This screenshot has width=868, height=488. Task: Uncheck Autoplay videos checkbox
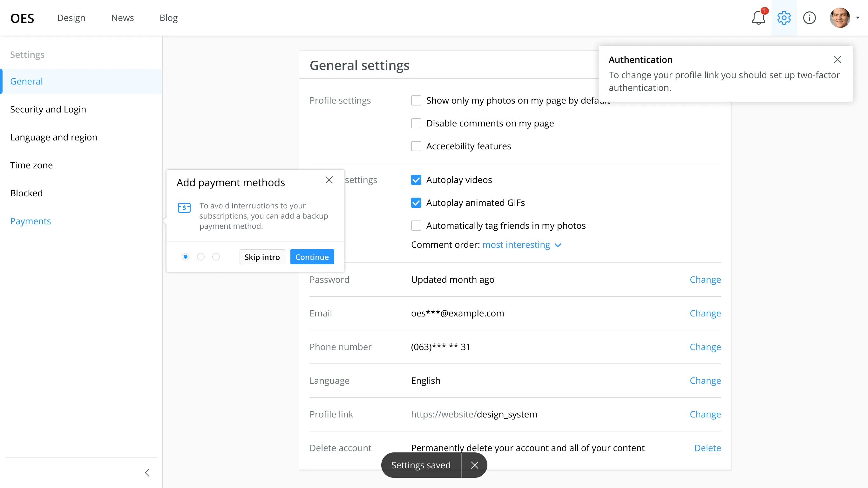(x=416, y=180)
